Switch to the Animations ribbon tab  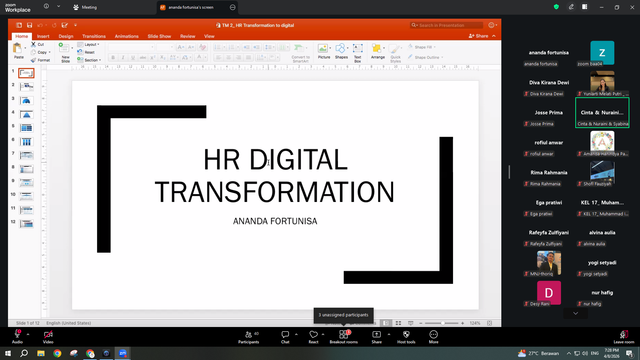(x=127, y=36)
